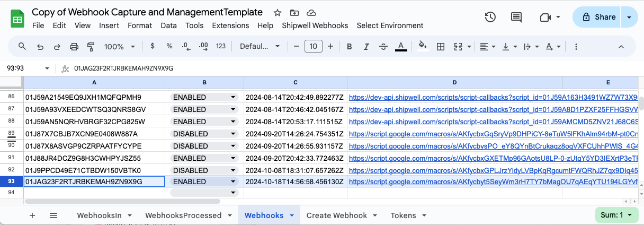
Task: Open the borders tool
Action: click(x=440, y=46)
